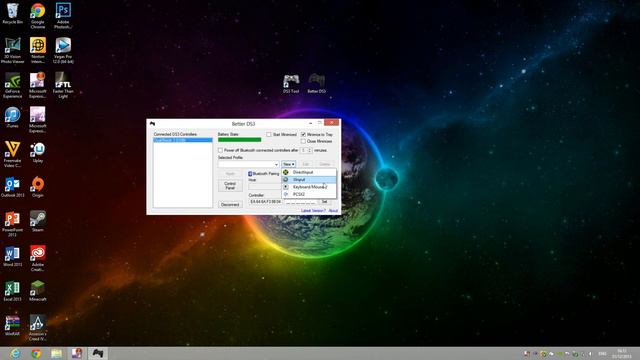This screenshot has width=640, height=360.
Task: Open File Explorer in the taskbar
Action: tap(56, 353)
